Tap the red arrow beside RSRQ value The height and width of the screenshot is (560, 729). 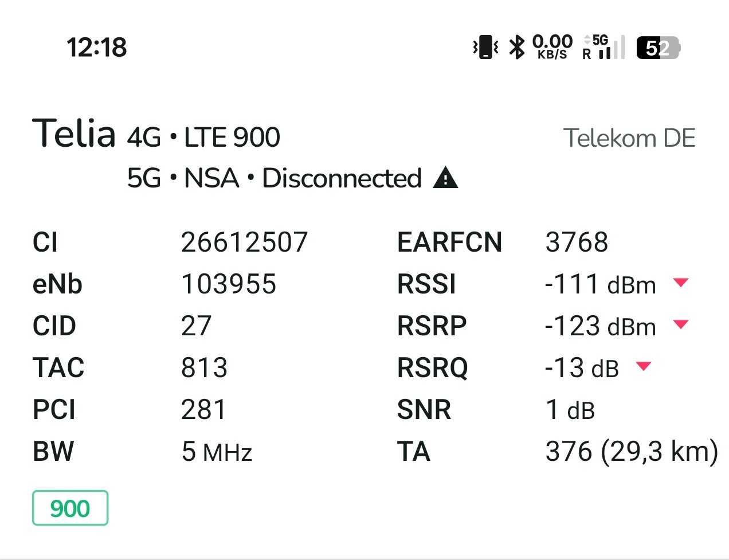(644, 366)
